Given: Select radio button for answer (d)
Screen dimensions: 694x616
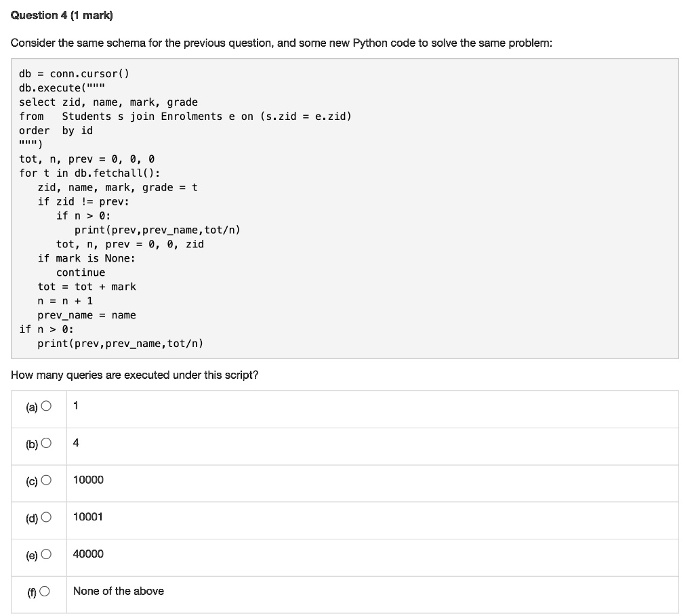Looking at the screenshot, I should tap(45, 516).
